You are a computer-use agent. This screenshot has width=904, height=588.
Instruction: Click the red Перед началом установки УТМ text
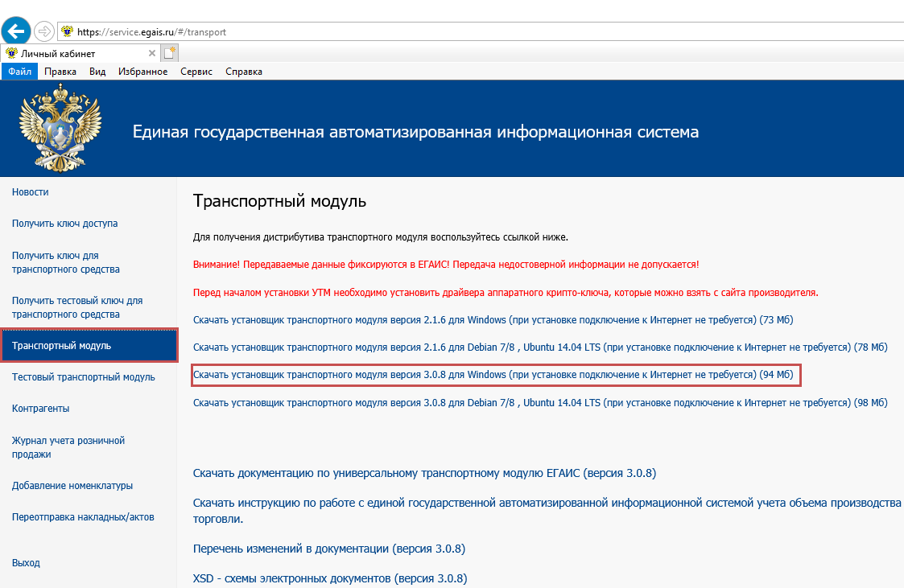click(x=506, y=292)
